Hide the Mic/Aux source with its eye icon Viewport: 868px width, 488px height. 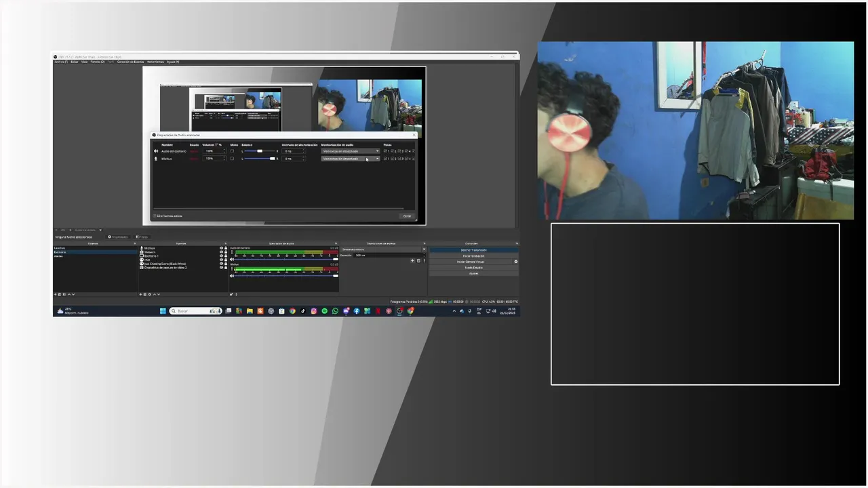[x=221, y=248]
